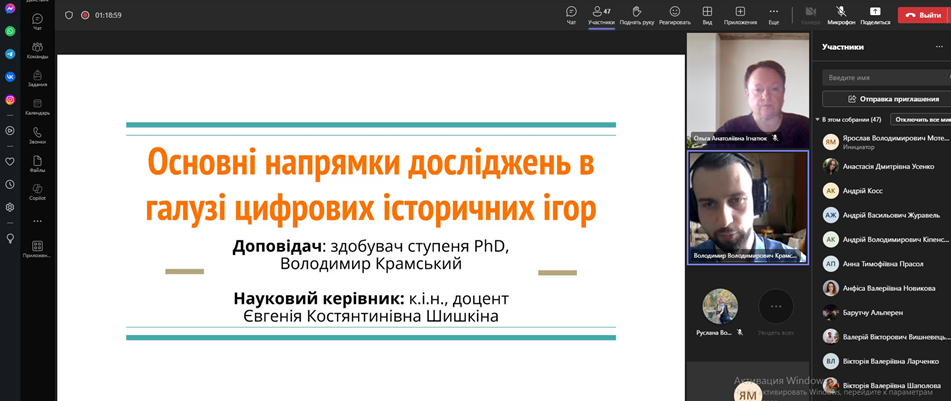
Task: Open Calendar (Календарь) in Teams sidebar
Action: (x=37, y=106)
